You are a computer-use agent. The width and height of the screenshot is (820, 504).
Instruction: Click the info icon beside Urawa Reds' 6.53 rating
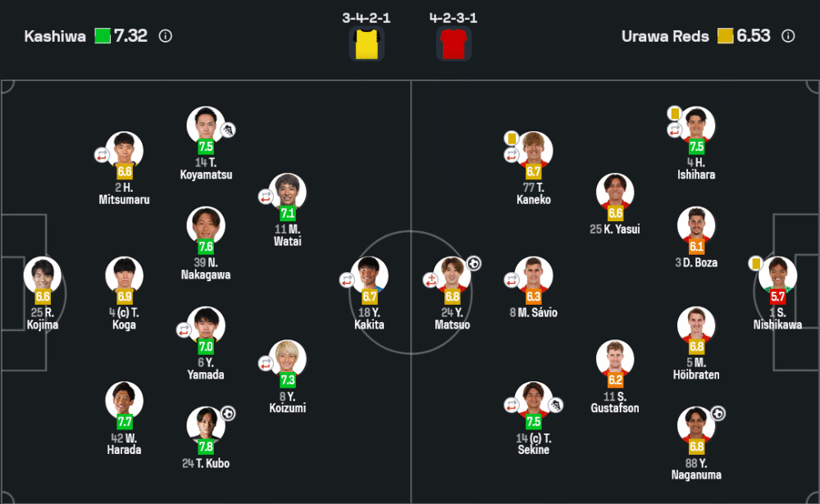click(788, 36)
